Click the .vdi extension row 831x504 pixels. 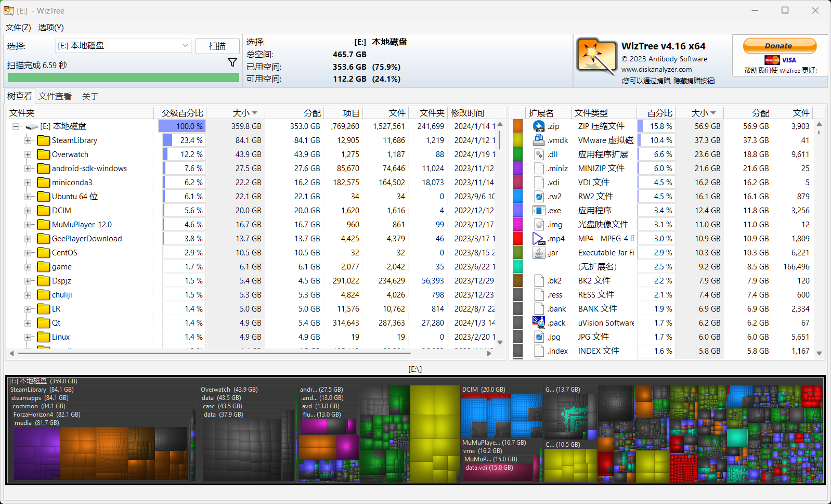click(x=663, y=183)
